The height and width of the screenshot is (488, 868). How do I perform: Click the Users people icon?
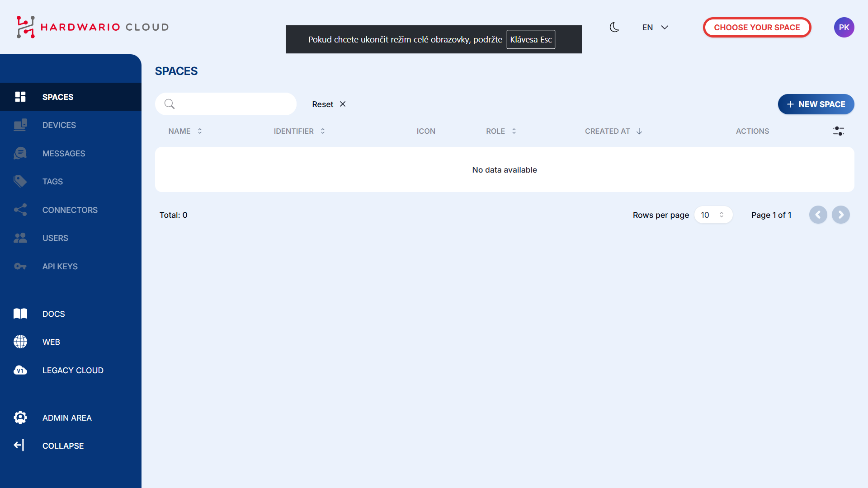tap(20, 238)
